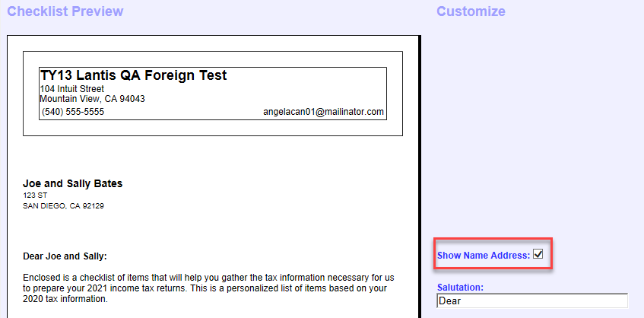The width and height of the screenshot is (644, 318).
Task: Click the angelacan01@mailinator.com email address
Action: click(323, 112)
